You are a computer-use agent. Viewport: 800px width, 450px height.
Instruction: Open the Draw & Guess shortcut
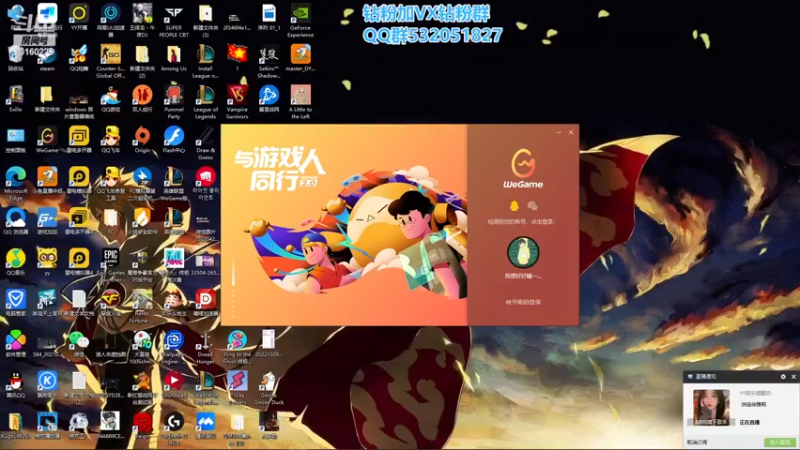(205, 143)
